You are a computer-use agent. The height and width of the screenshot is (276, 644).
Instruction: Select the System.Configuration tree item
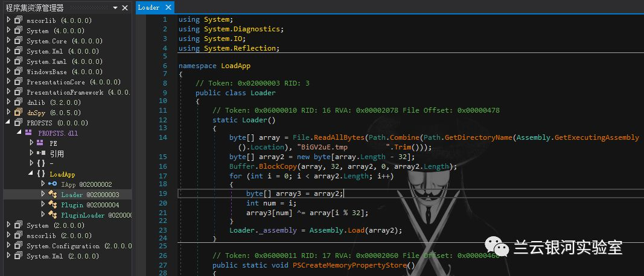[79, 246]
